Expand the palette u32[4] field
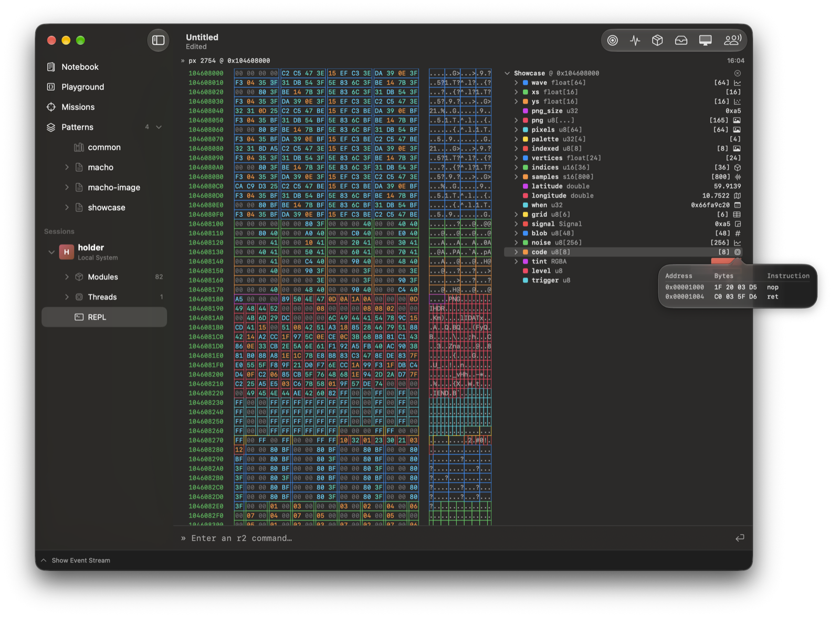 click(516, 139)
